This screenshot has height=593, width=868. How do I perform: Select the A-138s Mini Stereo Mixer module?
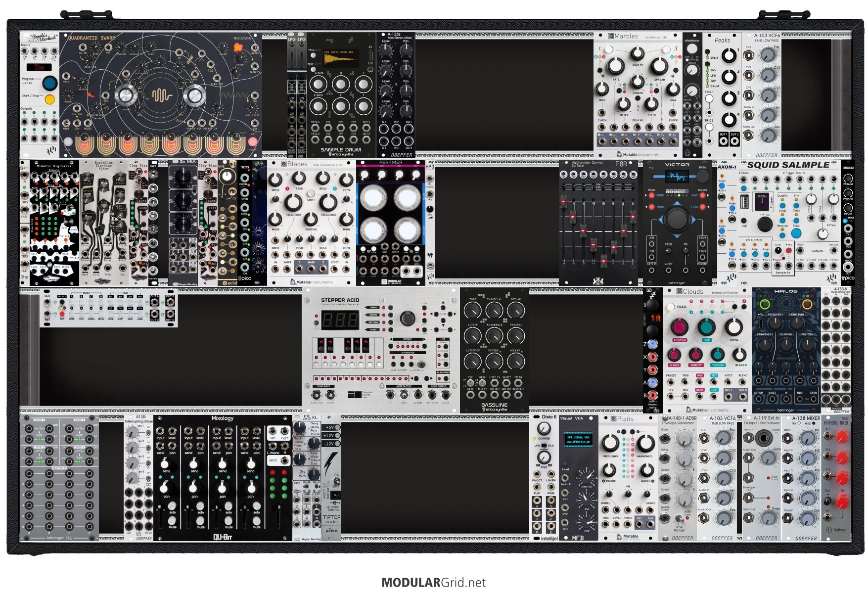pyautogui.click(x=396, y=95)
